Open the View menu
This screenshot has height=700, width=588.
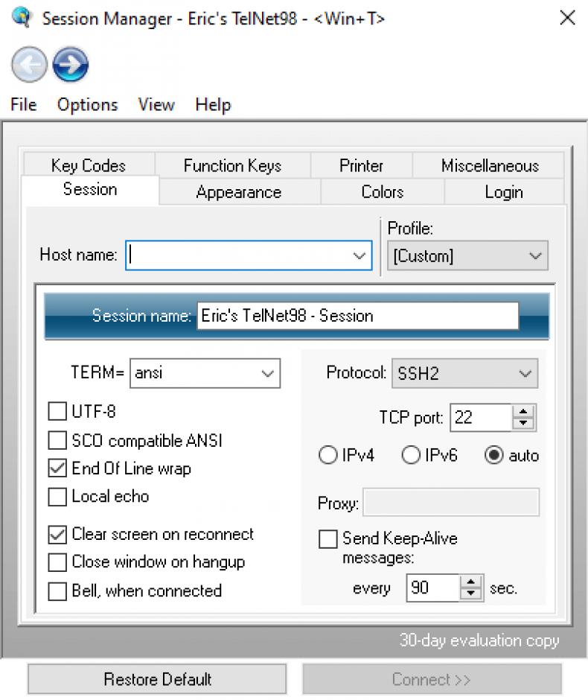(156, 104)
